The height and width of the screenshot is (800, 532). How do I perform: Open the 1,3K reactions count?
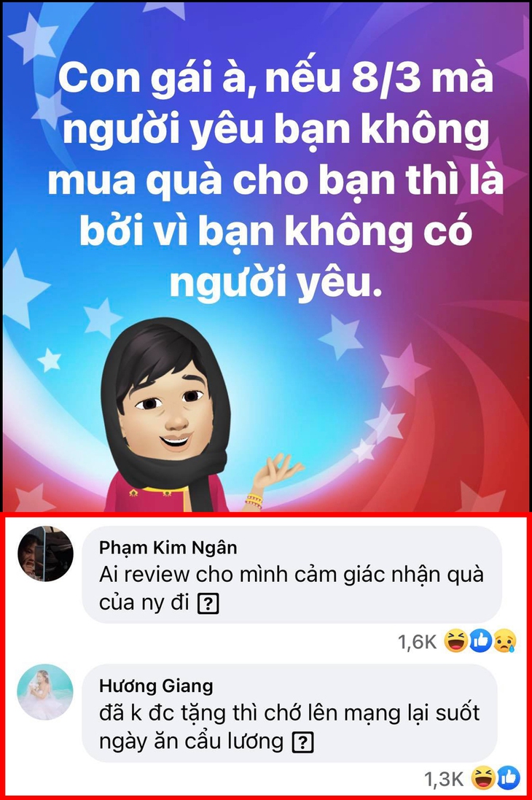[x=445, y=779]
